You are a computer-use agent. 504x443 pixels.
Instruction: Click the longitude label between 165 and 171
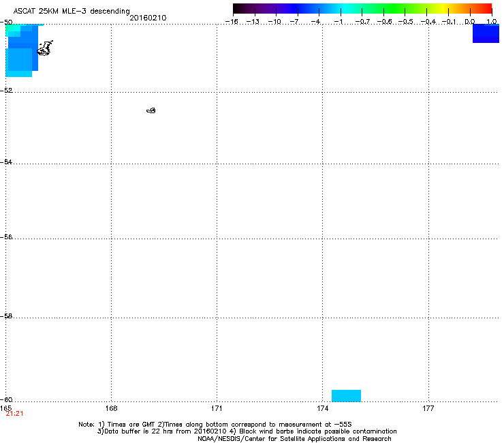(111, 408)
